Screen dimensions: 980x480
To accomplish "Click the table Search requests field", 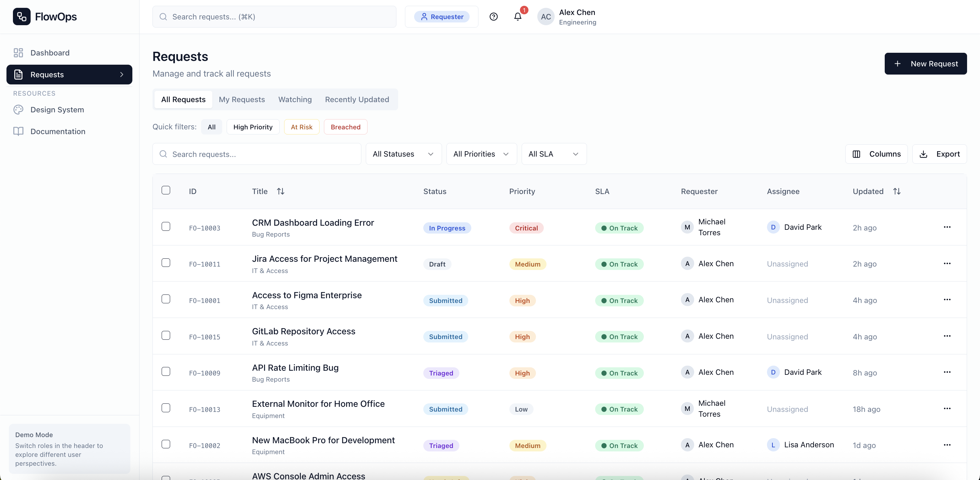I will pos(262,154).
